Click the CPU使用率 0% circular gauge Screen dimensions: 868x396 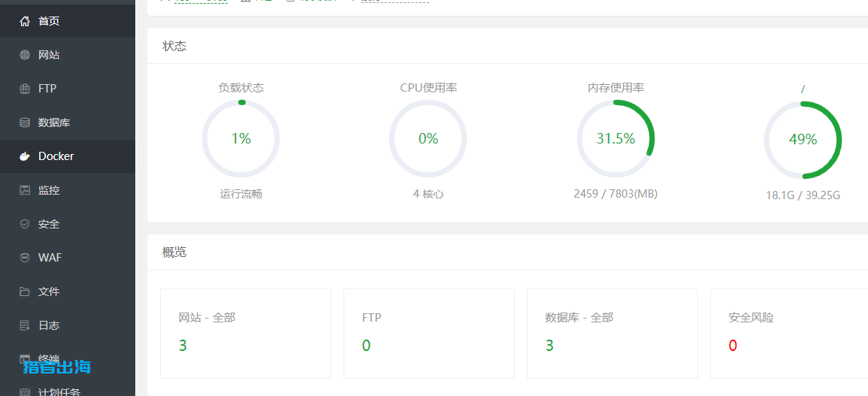coord(428,139)
